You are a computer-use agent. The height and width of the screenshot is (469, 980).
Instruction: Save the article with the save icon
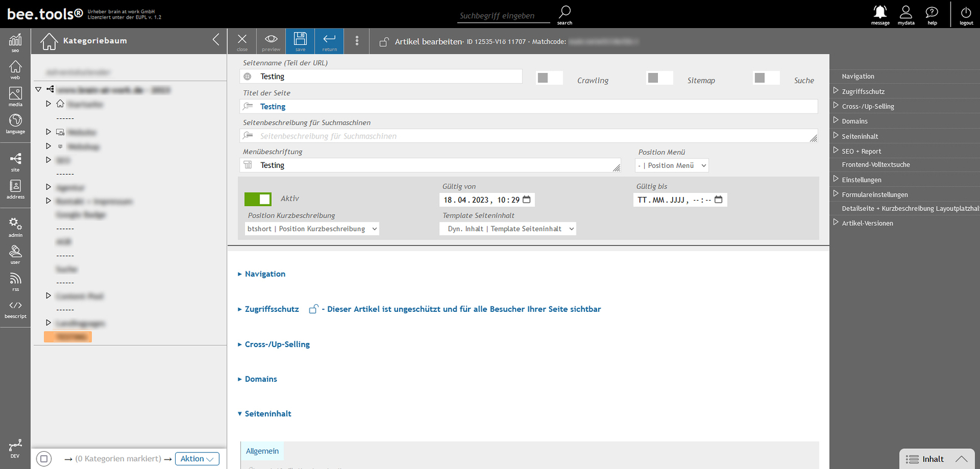pos(300,41)
